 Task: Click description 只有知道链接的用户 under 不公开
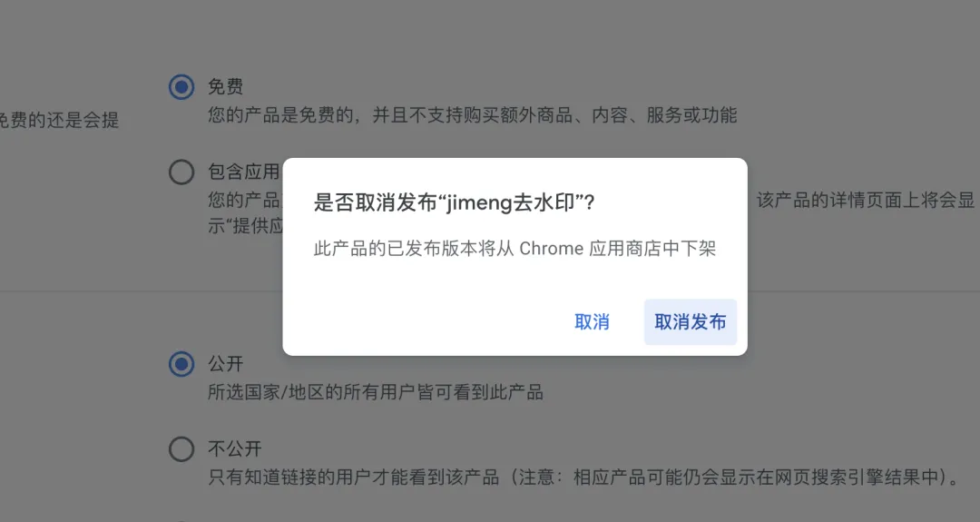[x=583, y=478]
